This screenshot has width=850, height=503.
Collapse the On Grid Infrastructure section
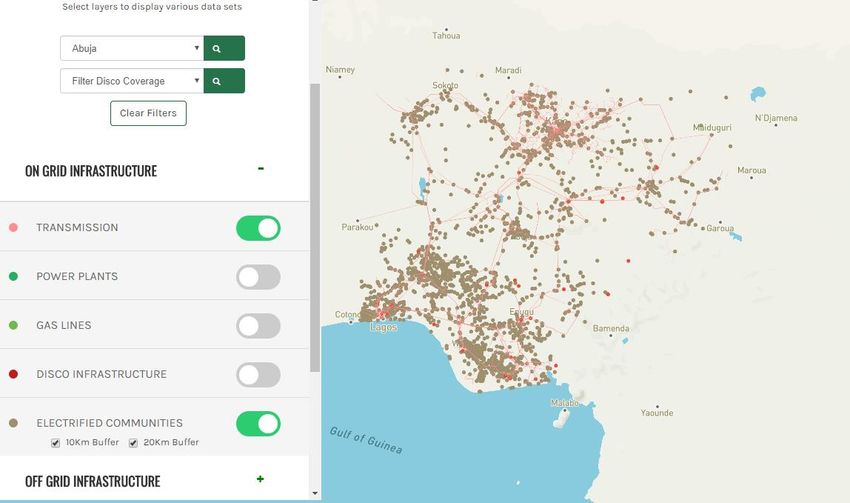260,169
